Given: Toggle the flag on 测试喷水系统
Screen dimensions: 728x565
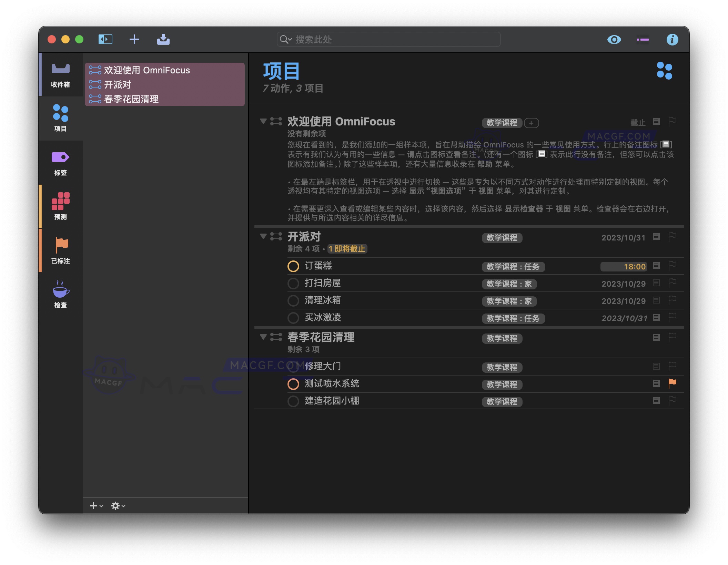Looking at the screenshot, I should tap(672, 383).
